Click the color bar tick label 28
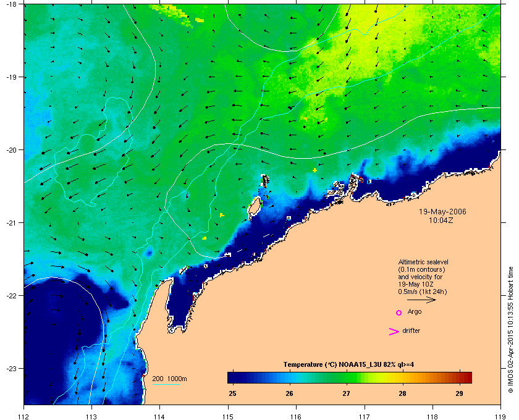519x420 pixels. [x=402, y=393]
